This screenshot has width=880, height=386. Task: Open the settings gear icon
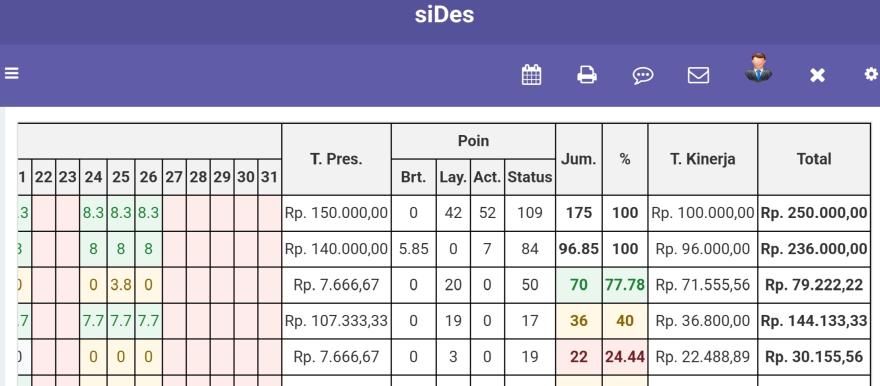pyautogui.click(x=871, y=74)
